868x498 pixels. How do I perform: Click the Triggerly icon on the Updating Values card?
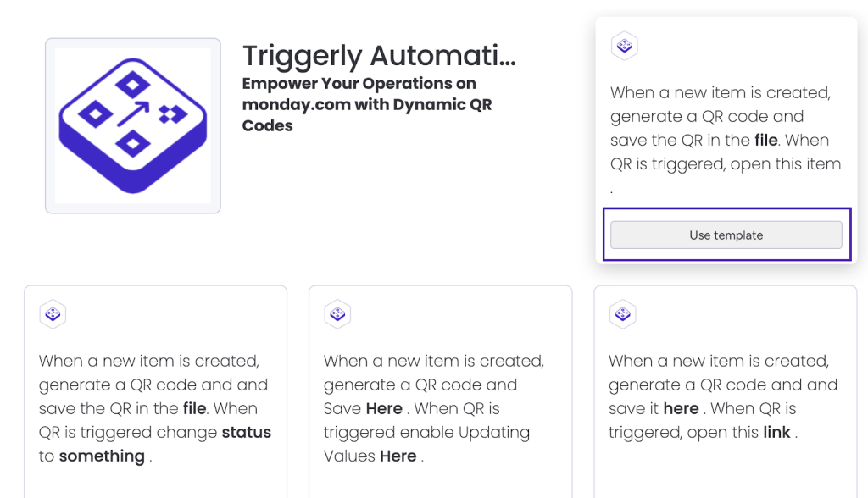[338, 314]
